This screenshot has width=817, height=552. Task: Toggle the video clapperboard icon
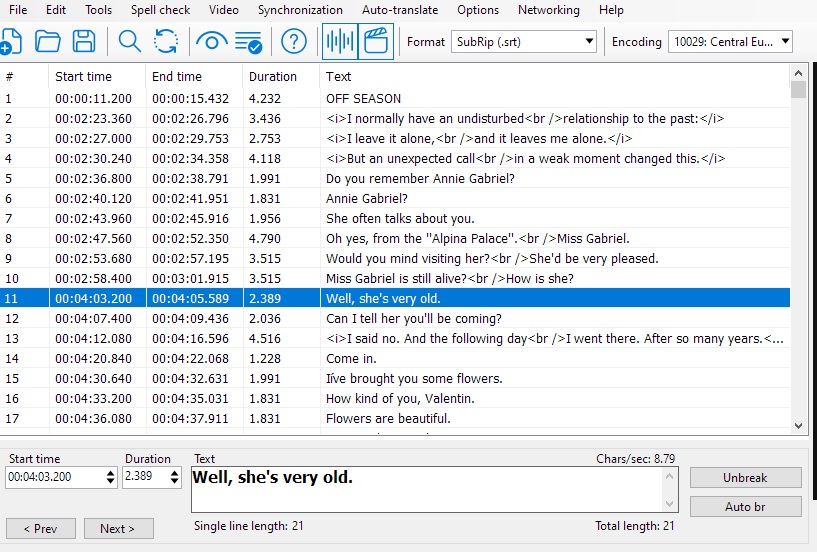point(376,41)
